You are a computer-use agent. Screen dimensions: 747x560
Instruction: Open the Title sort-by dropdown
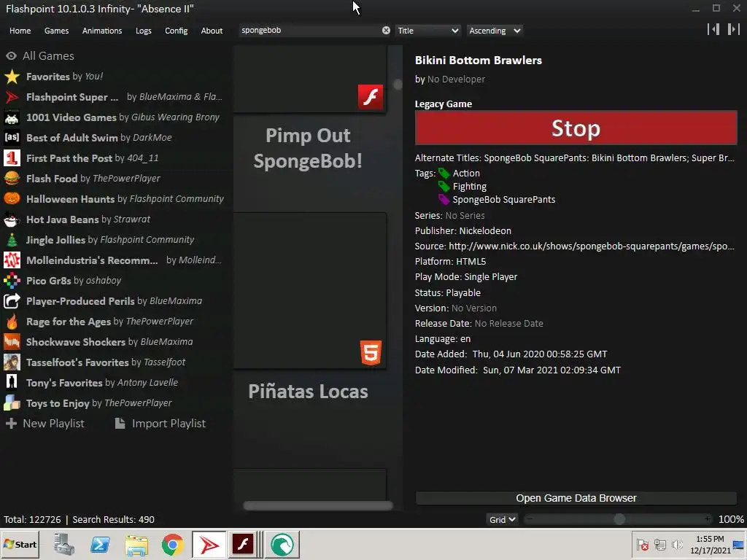tap(427, 31)
